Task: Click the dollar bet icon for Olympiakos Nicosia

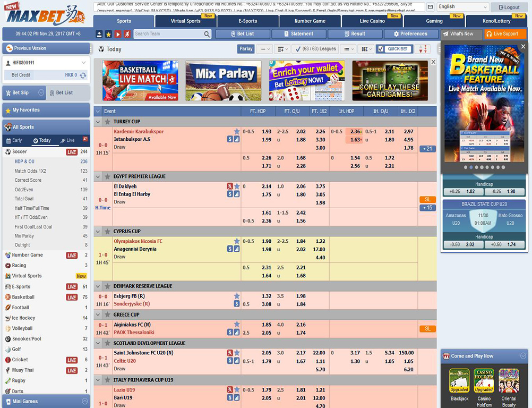Action: click(230, 248)
